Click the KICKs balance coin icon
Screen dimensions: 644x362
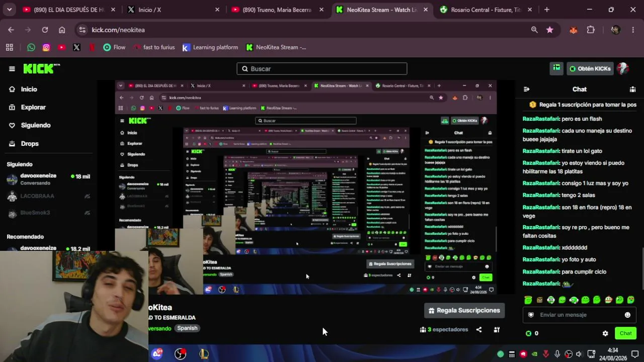528,333
